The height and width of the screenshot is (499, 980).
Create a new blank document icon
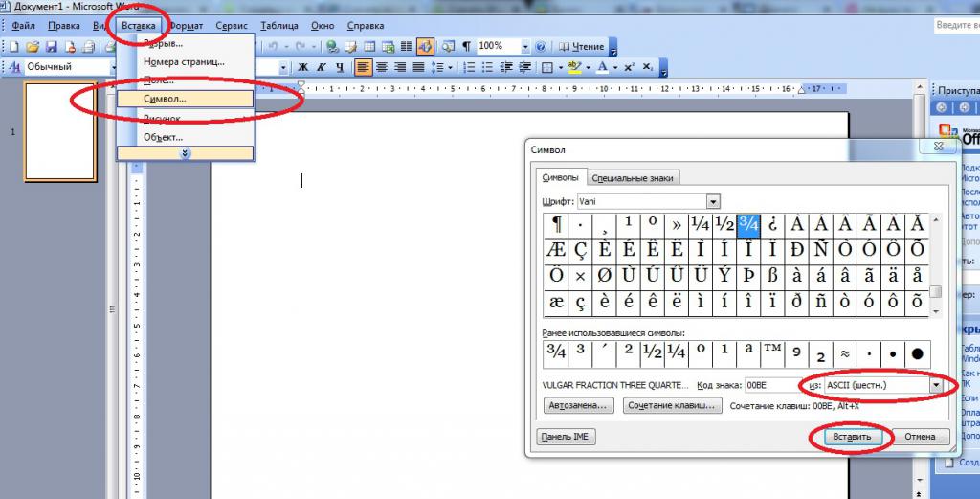[x=13, y=46]
